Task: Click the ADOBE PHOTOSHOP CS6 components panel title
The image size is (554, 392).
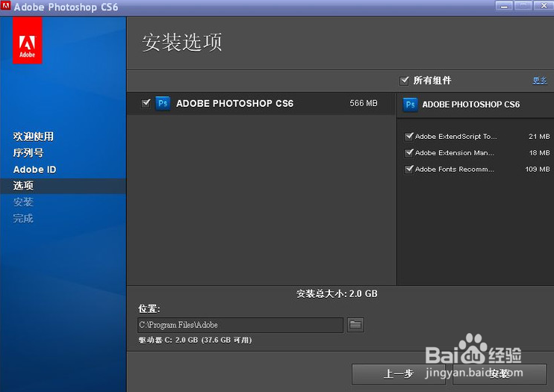Action: point(471,105)
